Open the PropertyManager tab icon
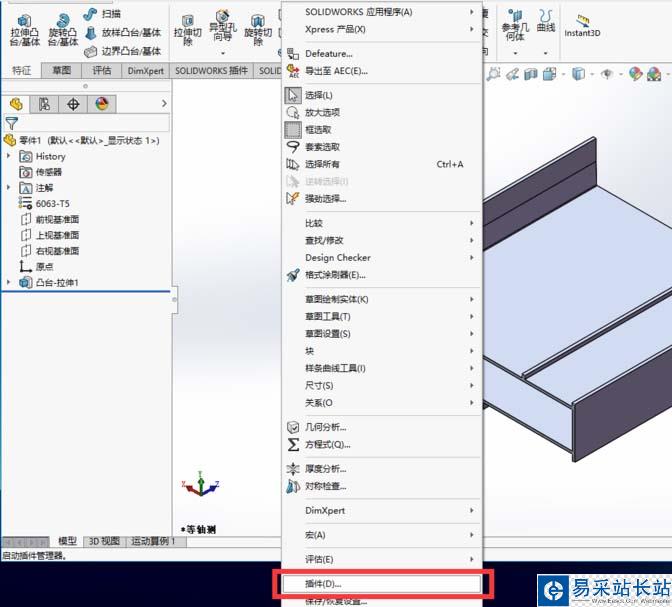Viewport: 672px width, 607px height. 44,104
